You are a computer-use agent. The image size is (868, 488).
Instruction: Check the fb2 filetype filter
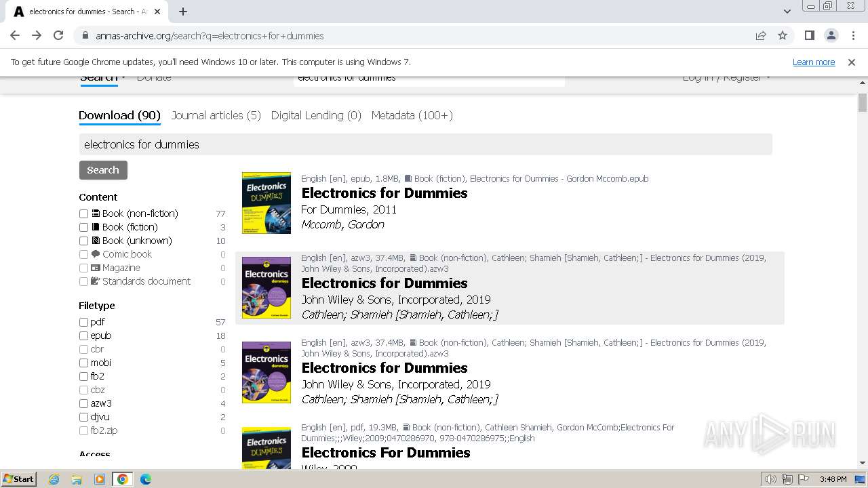[83, 376]
